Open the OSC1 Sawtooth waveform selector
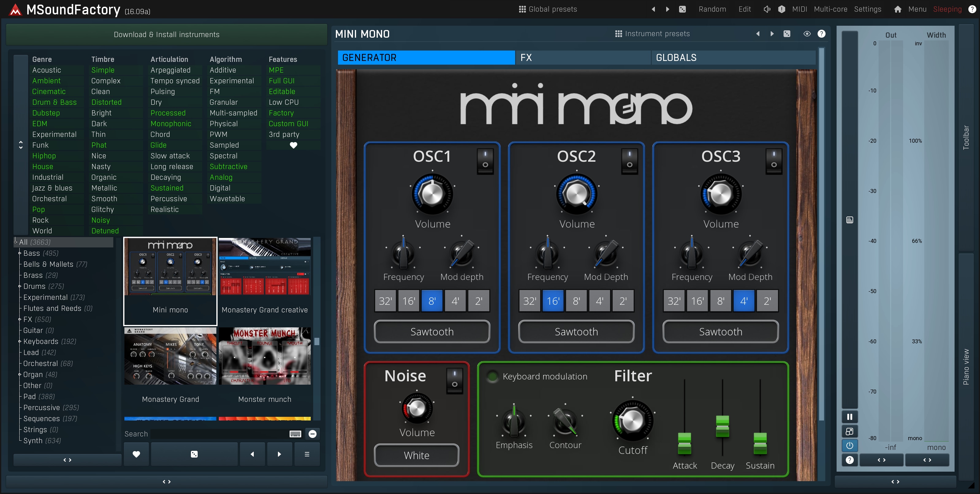Screen dimensions: 980x494 point(432,332)
